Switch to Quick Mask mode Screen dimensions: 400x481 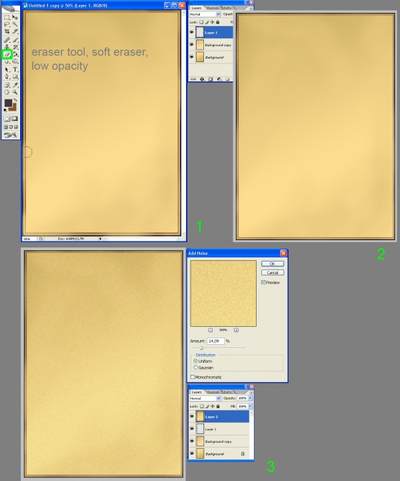(15, 119)
